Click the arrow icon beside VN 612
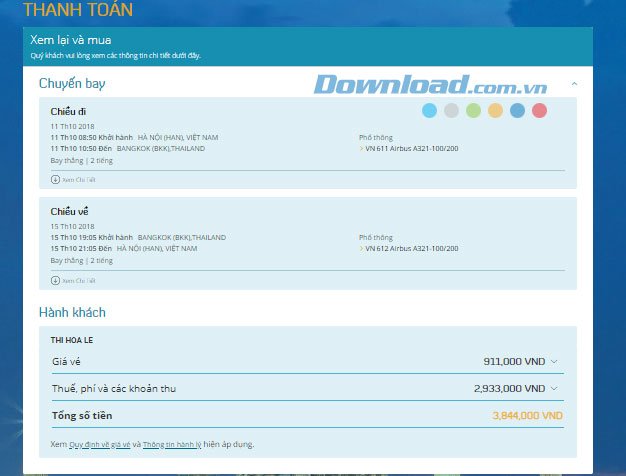 coord(361,247)
